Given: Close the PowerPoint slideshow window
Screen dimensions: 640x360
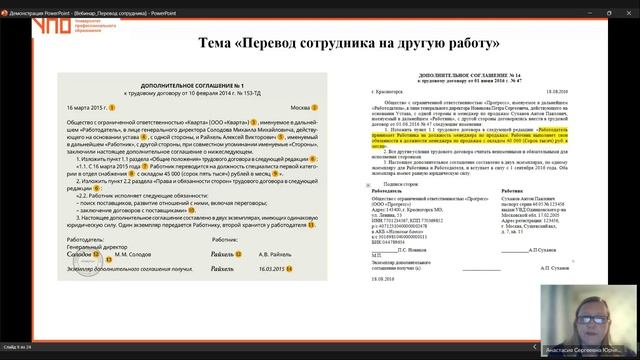Looking at the screenshot, I should point(629,13).
